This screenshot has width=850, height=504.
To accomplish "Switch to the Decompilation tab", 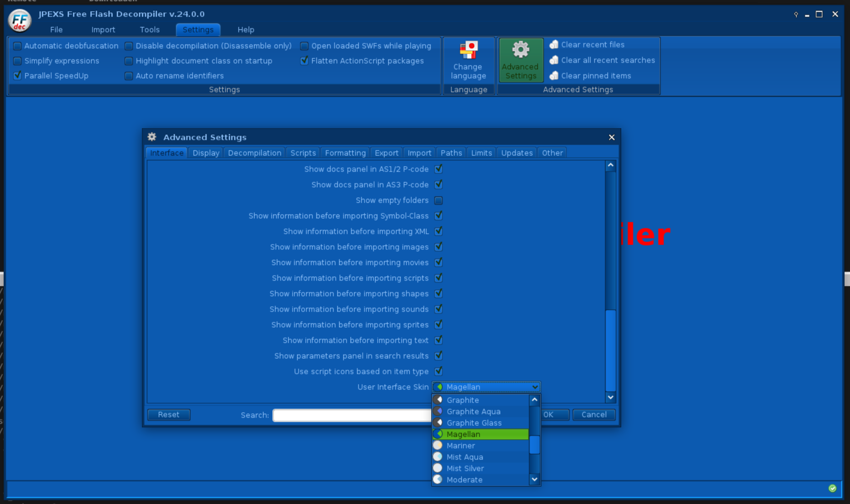I will [255, 153].
